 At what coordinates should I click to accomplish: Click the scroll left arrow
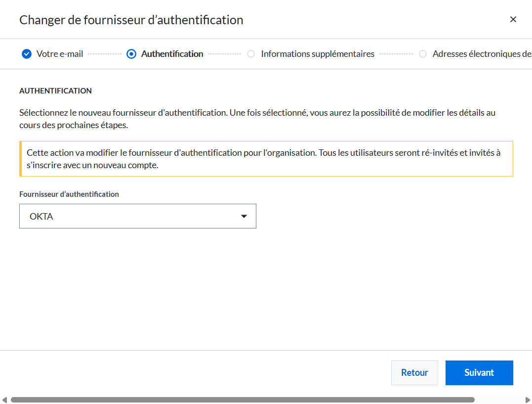[4, 400]
